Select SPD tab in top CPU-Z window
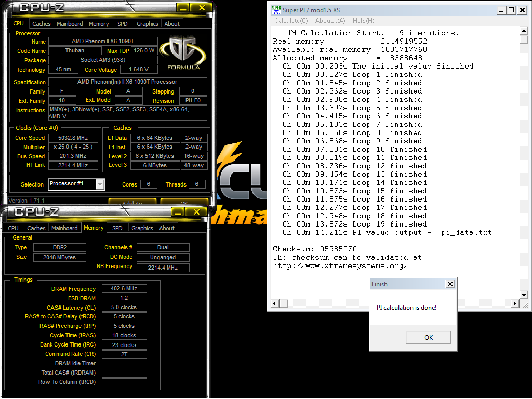532x399 pixels. point(123,24)
